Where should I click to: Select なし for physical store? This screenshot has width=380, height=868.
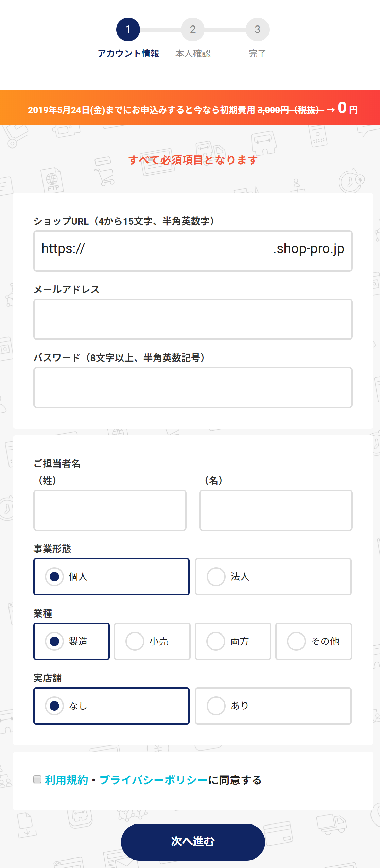[x=111, y=706]
